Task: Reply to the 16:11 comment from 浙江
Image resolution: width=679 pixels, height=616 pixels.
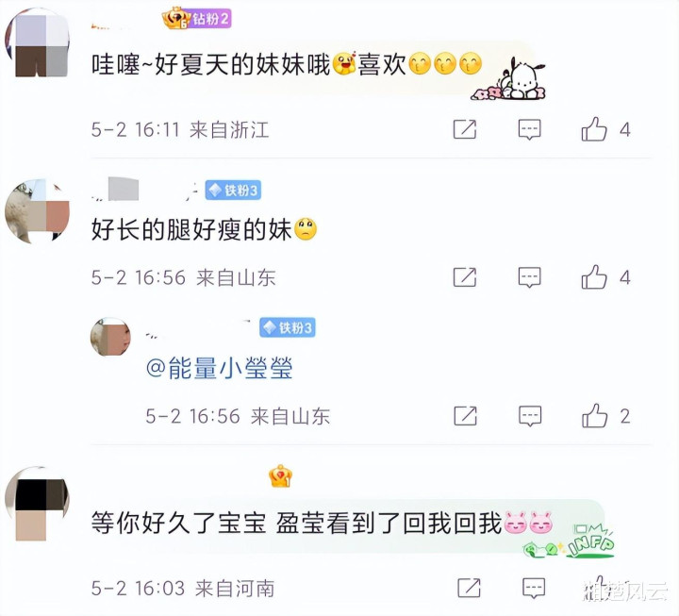Action: [x=530, y=129]
